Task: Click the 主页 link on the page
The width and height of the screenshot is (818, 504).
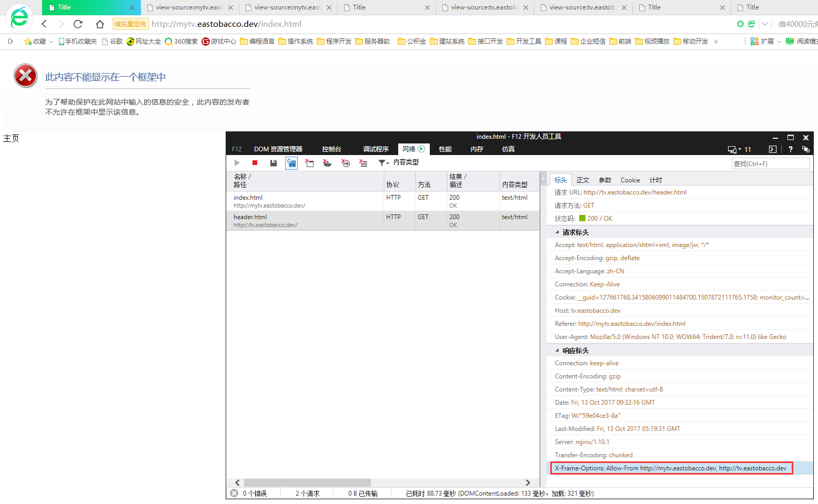Action: click(11, 138)
